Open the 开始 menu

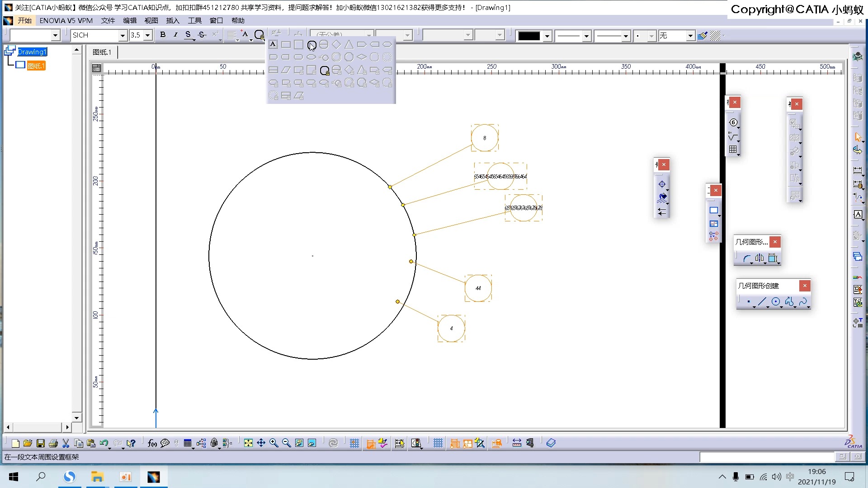pyautogui.click(x=24, y=20)
